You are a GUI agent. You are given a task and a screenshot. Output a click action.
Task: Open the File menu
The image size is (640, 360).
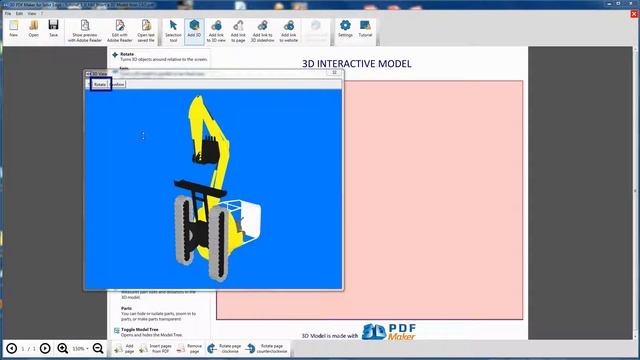pyautogui.click(x=8, y=13)
